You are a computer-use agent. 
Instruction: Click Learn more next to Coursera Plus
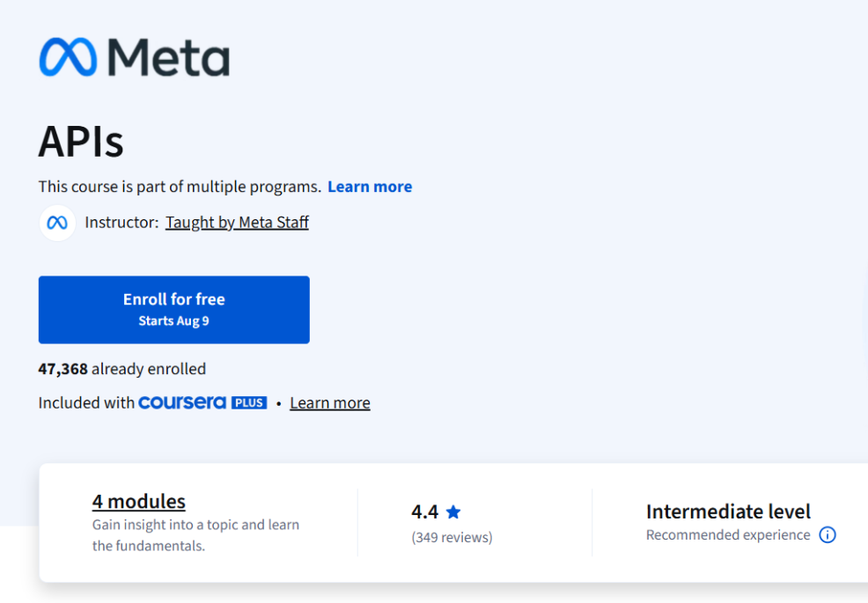click(329, 402)
